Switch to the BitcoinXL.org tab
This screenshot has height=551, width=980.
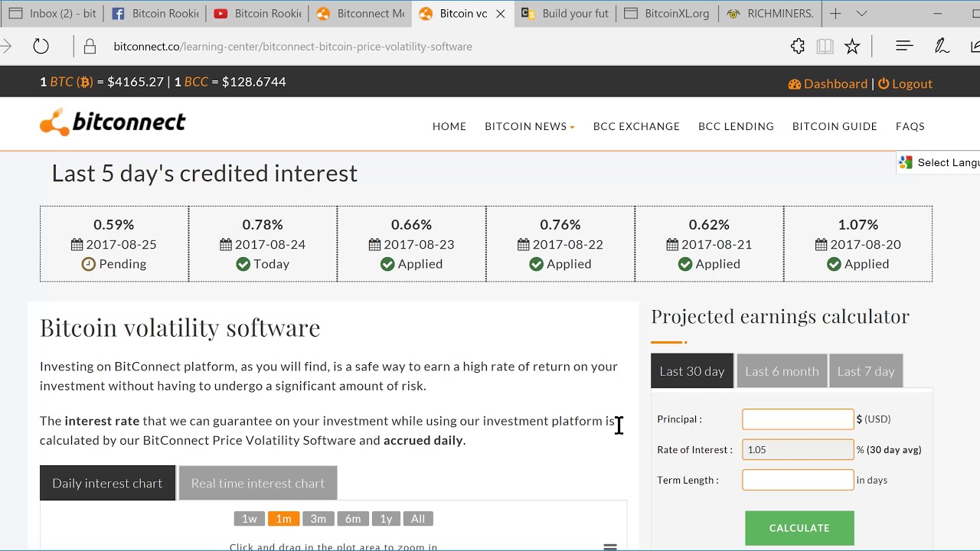(668, 14)
